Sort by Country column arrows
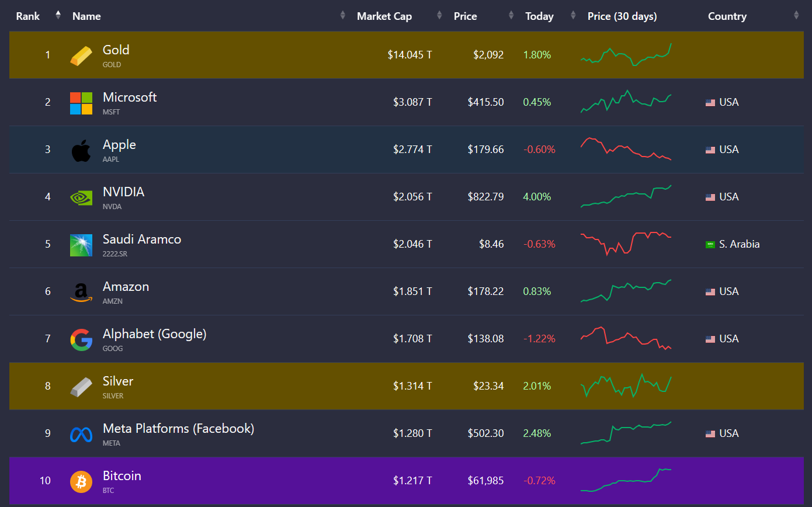This screenshot has width=812, height=507. pyautogui.click(x=796, y=16)
